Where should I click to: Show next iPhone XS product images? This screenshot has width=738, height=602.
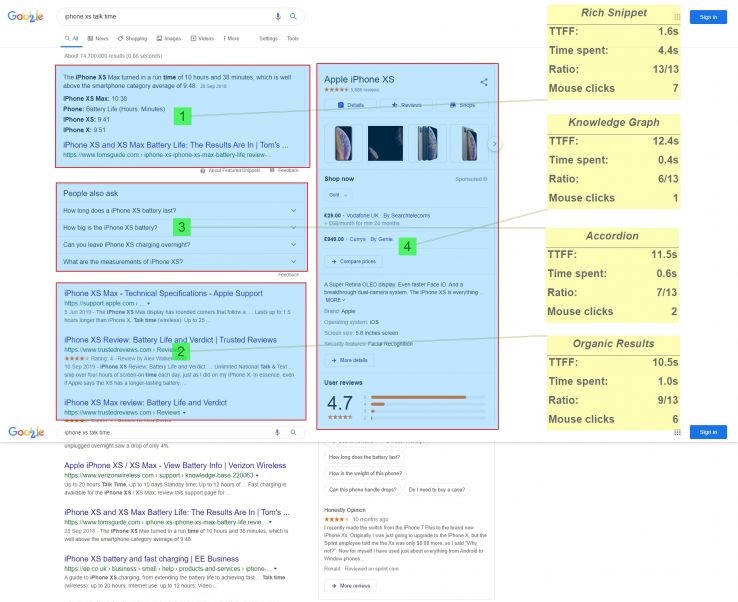click(494, 144)
